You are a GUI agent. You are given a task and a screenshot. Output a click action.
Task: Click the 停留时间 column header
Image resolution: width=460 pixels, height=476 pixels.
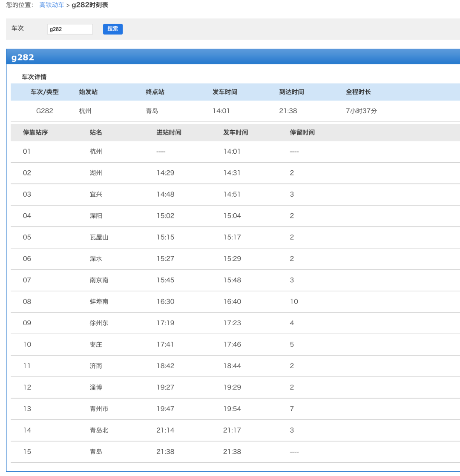point(302,132)
